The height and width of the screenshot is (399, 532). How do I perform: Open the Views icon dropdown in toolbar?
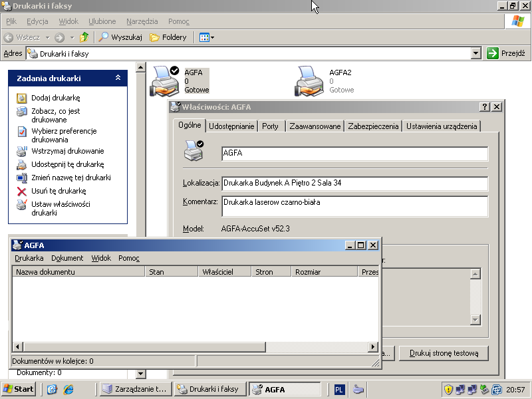coord(207,37)
